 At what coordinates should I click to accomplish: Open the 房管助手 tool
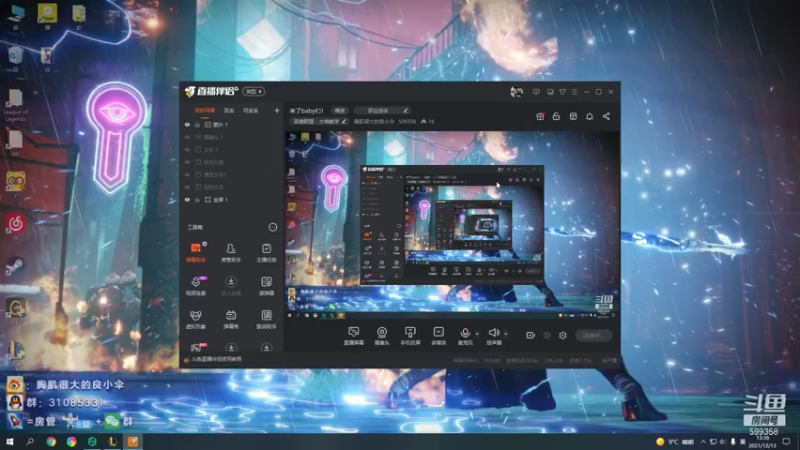(231, 253)
